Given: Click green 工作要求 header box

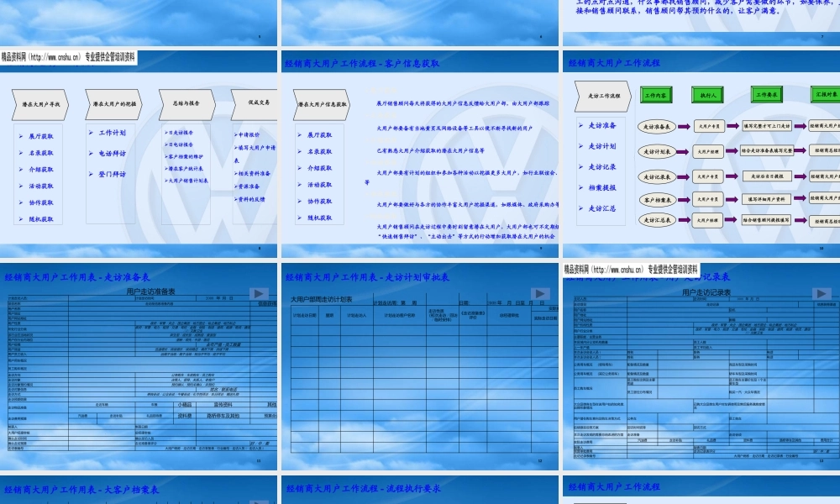Looking at the screenshot, I should click(767, 95).
